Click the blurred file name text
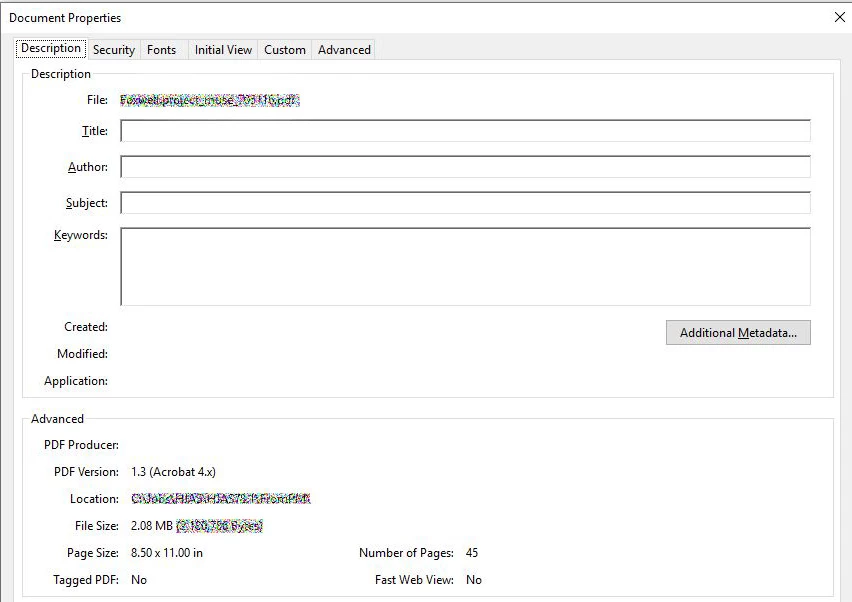Screen dimensions: 852x602 [x=209, y=100]
